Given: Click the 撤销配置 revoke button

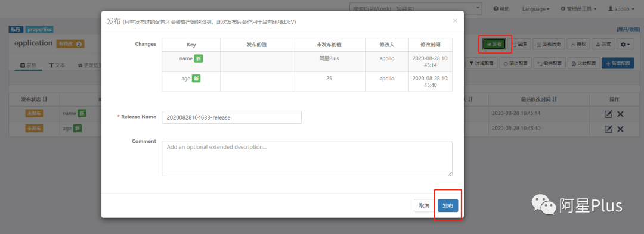Looking at the screenshot, I should click(x=550, y=64).
